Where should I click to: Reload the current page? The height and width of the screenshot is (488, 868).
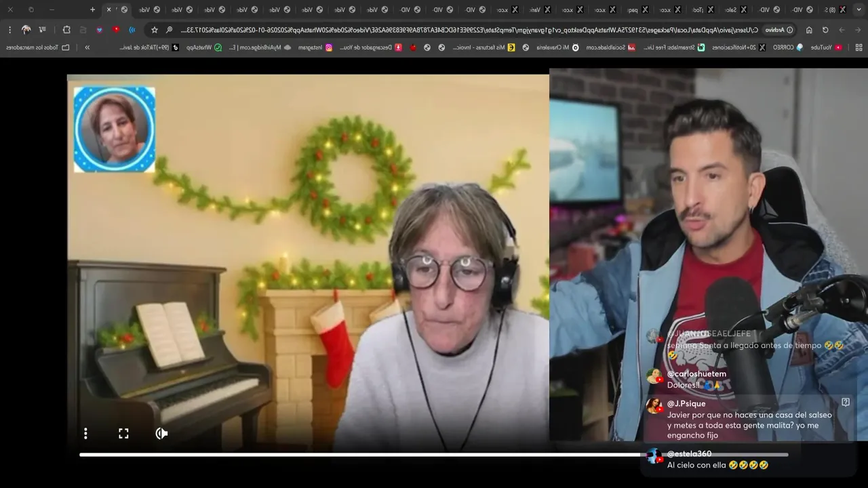pyautogui.click(x=825, y=30)
